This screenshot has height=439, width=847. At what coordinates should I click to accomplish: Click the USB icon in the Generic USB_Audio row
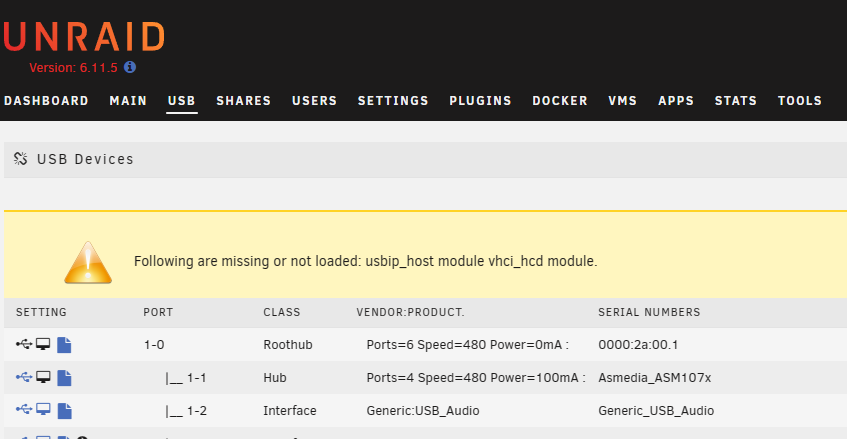click(x=24, y=410)
